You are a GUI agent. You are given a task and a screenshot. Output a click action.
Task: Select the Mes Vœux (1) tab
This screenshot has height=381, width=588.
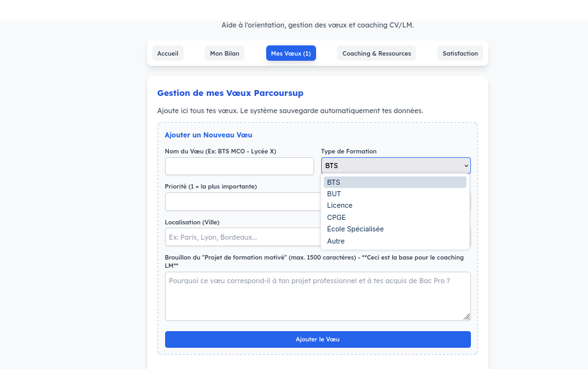pos(290,53)
